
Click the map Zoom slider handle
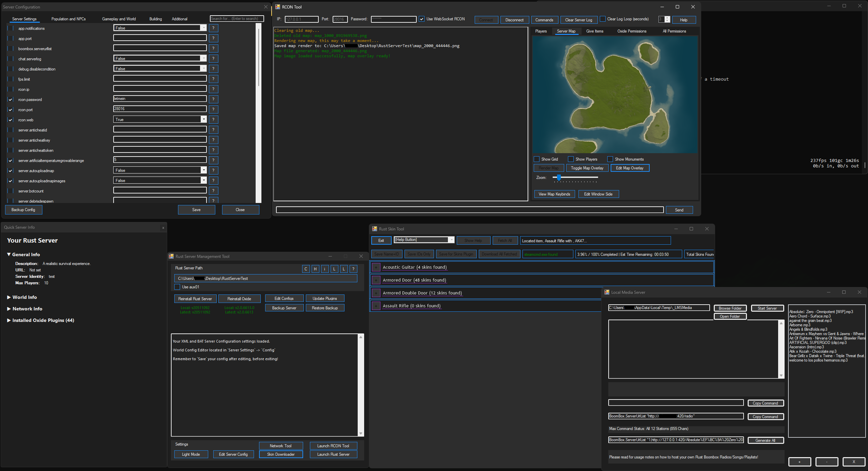[x=559, y=178]
